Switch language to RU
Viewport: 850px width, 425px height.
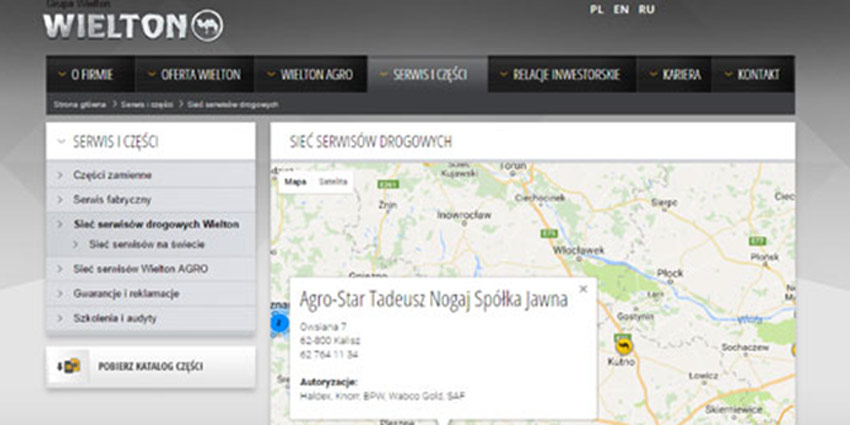(646, 10)
